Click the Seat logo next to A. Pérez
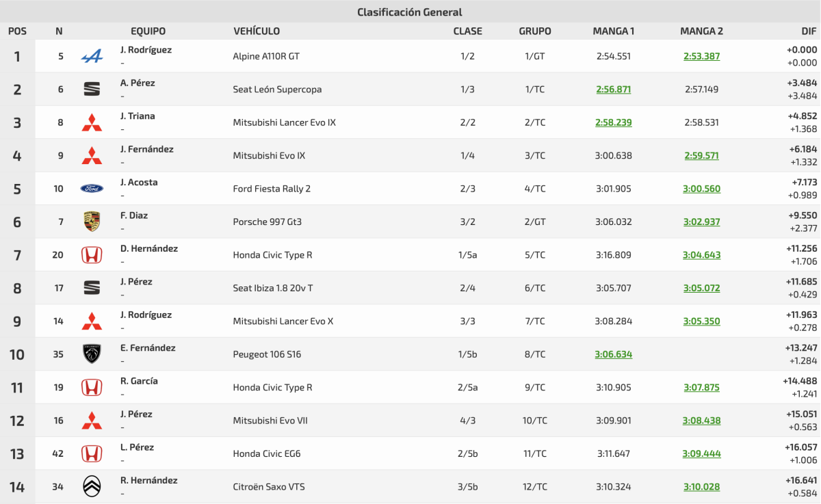This screenshot has height=504, width=821. pyautogui.click(x=92, y=90)
